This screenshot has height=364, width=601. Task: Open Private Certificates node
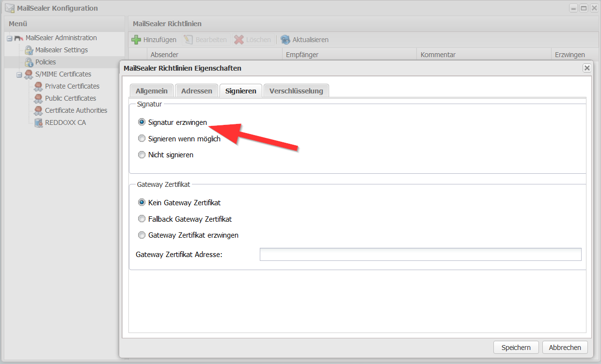click(x=72, y=86)
